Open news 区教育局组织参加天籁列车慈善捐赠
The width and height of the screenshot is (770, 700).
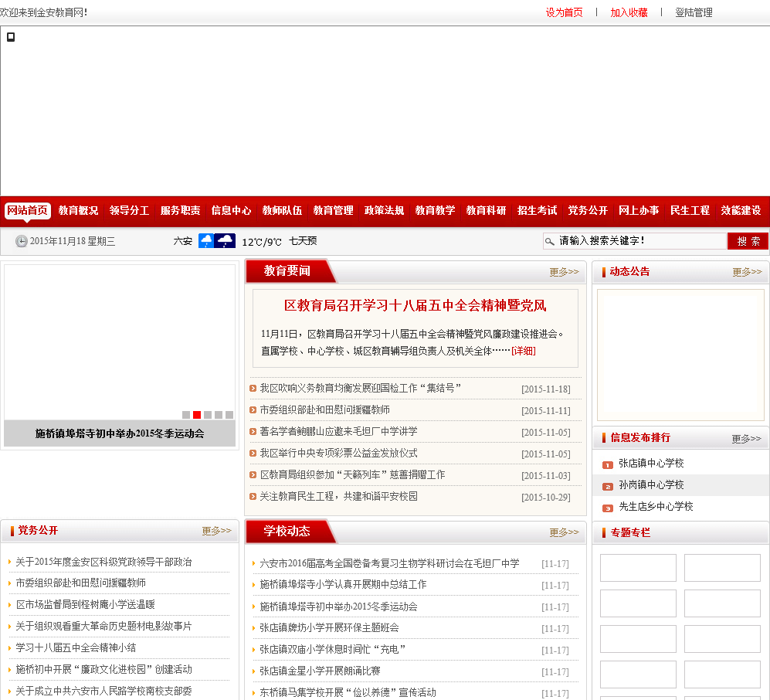point(352,474)
